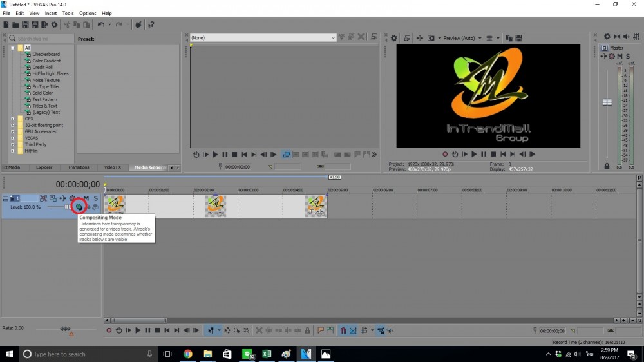
Task: Open the Tools menu
Action: tap(68, 13)
